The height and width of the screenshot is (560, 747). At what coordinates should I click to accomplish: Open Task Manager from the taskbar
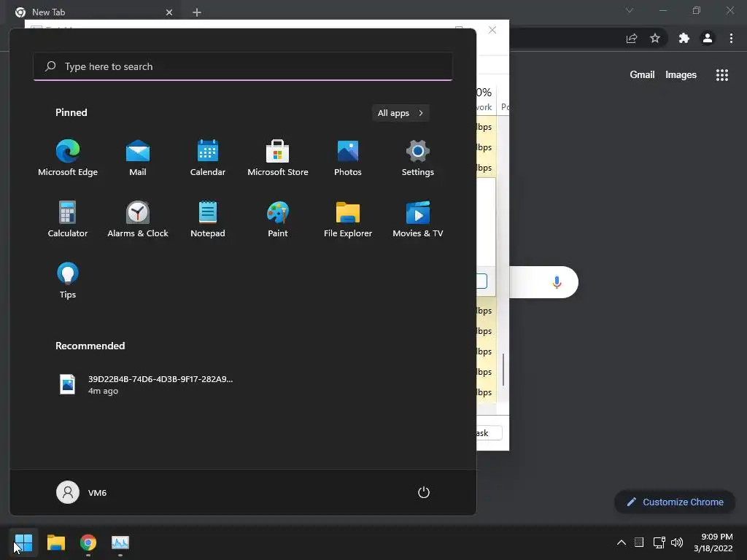pos(120,542)
